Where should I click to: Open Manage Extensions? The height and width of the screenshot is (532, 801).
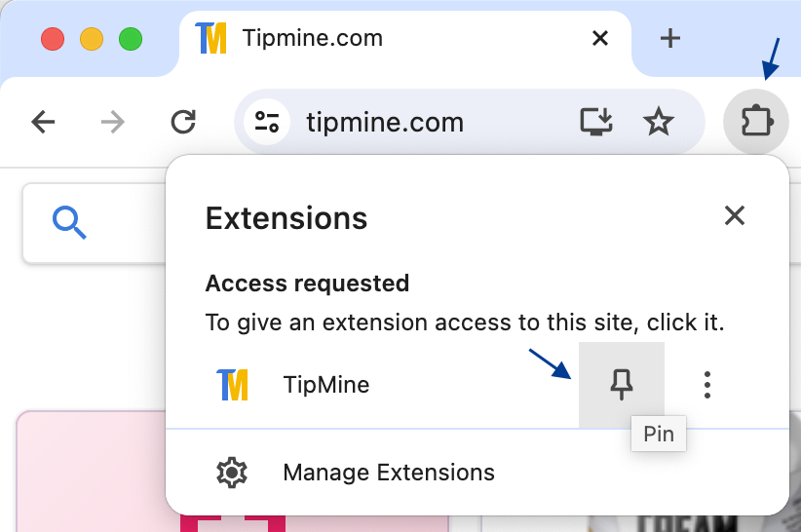pos(388,473)
